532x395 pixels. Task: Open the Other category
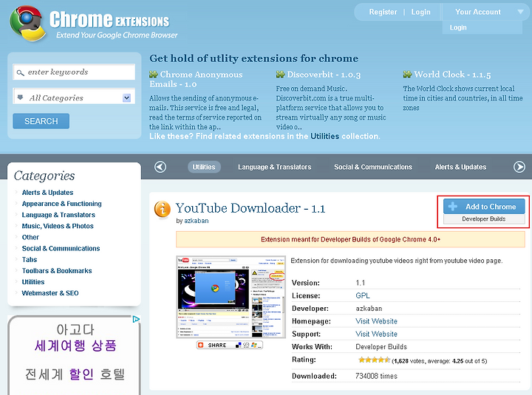point(30,237)
